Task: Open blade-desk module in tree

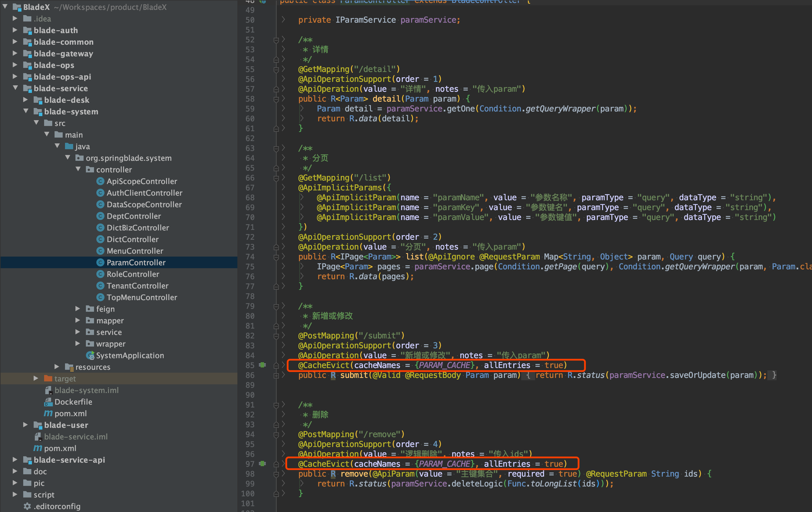Action: [x=66, y=100]
